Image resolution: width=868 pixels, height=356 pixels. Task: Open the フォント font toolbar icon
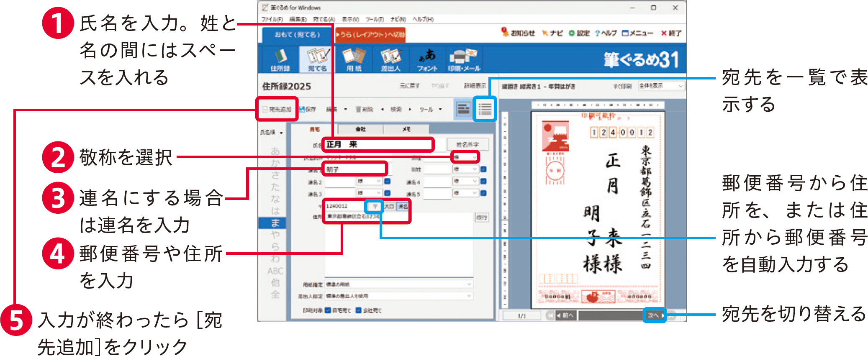coord(427,59)
